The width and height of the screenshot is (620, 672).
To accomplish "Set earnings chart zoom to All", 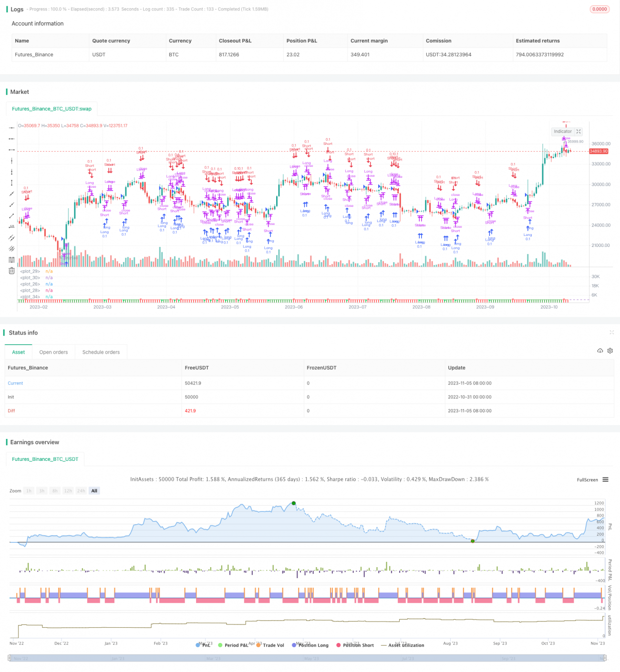I will pos(94,491).
